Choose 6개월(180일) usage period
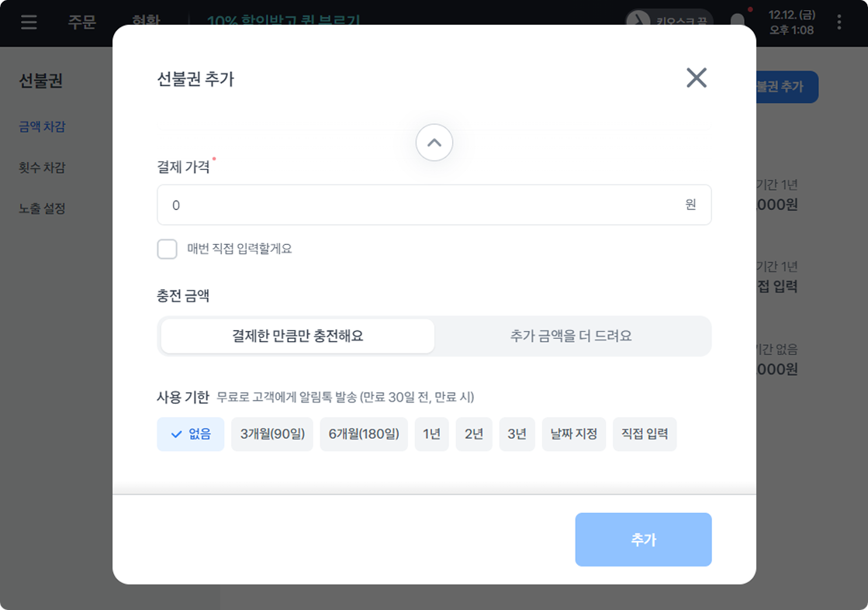 click(x=364, y=434)
